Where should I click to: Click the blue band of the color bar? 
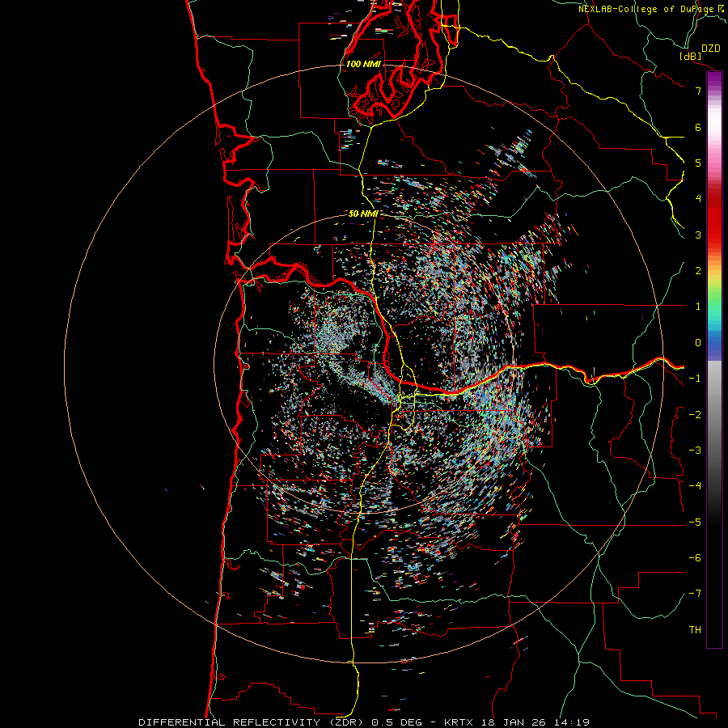(714, 346)
